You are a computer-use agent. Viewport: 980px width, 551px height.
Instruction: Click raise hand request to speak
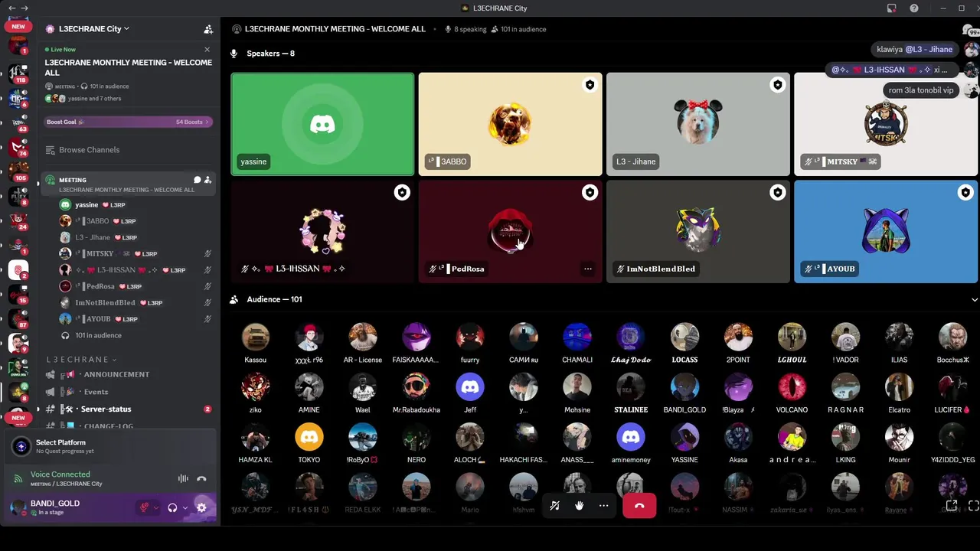pyautogui.click(x=580, y=505)
